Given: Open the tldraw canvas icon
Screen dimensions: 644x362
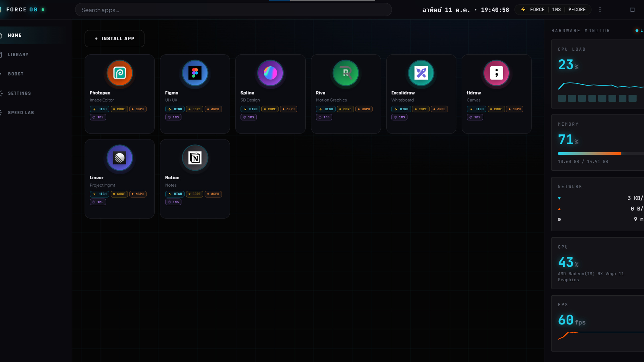Looking at the screenshot, I should tap(496, 73).
